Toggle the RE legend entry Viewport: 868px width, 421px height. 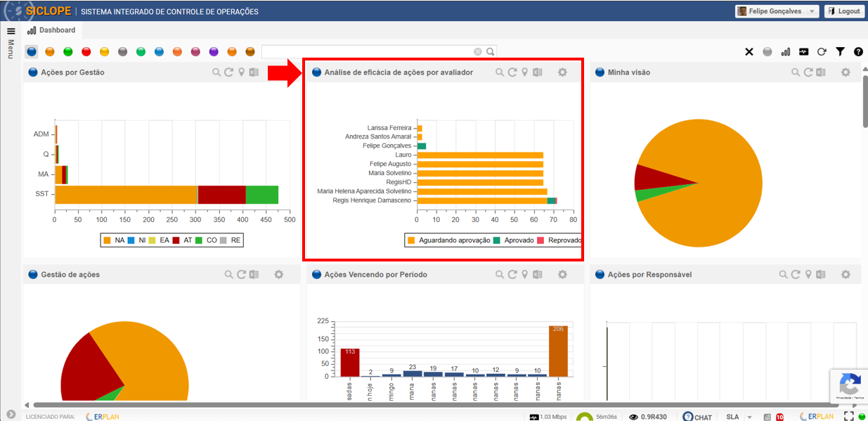pyautogui.click(x=231, y=240)
